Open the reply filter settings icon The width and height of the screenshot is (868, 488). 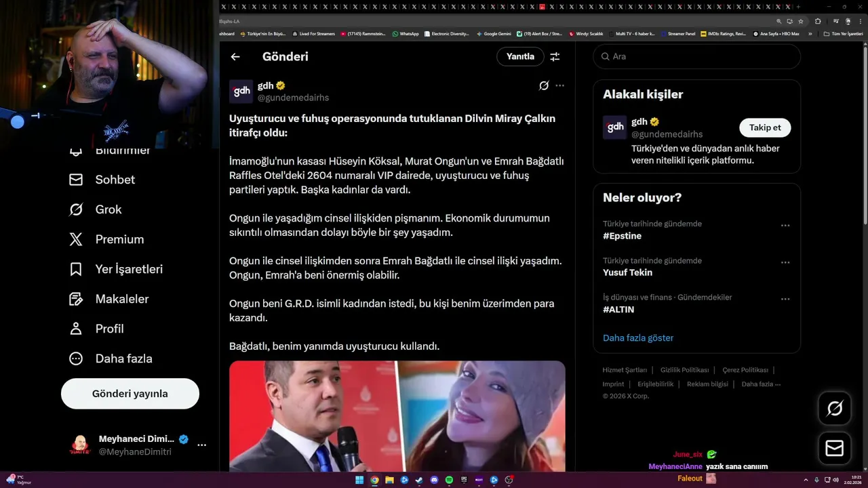click(555, 57)
